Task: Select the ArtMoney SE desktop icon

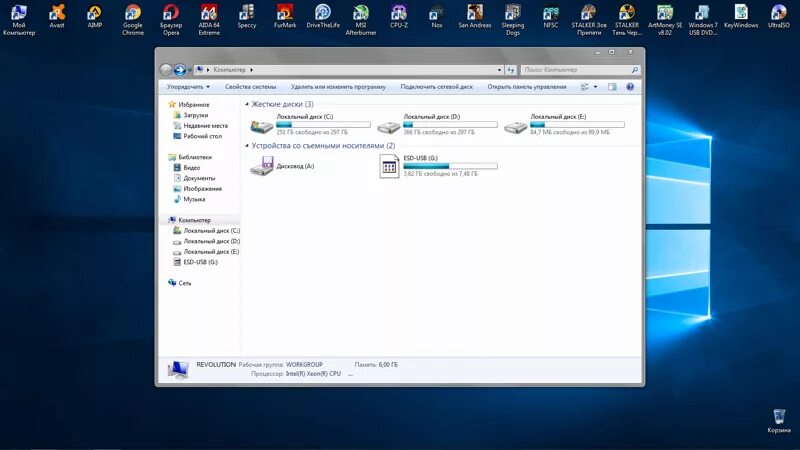Action: 665,19
